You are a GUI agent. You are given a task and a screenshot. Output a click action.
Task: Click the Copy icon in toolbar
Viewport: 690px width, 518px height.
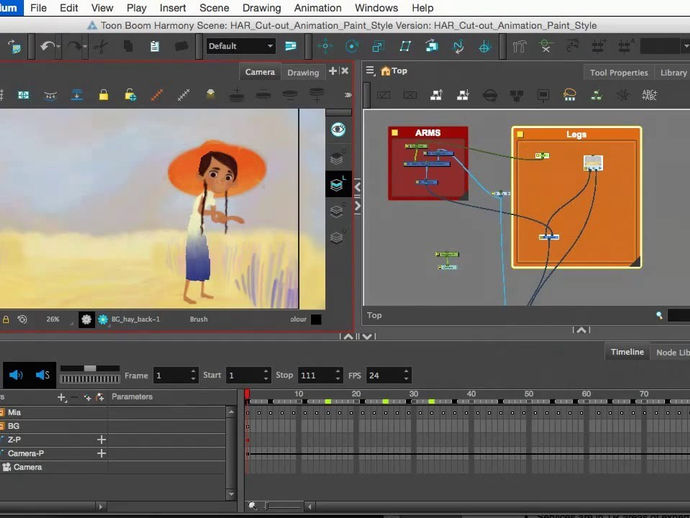pos(128,46)
